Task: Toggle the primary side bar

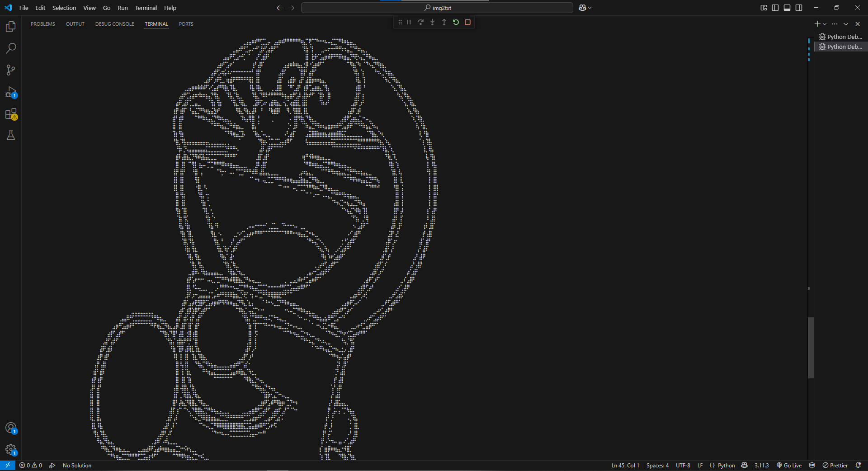Action: tap(775, 8)
